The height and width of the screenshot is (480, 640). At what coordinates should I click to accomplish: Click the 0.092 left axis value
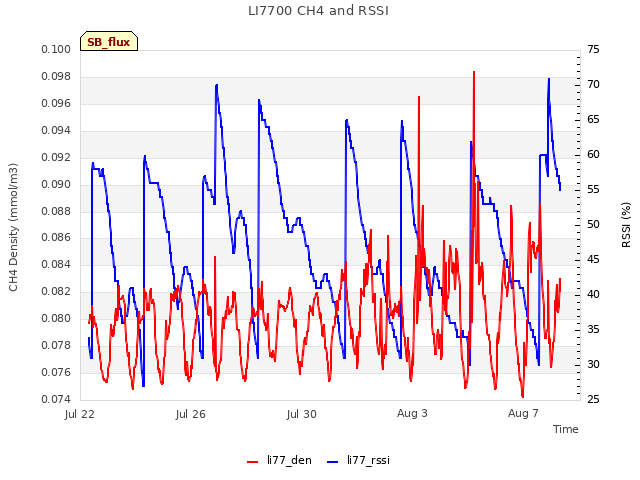[x=56, y=158]
